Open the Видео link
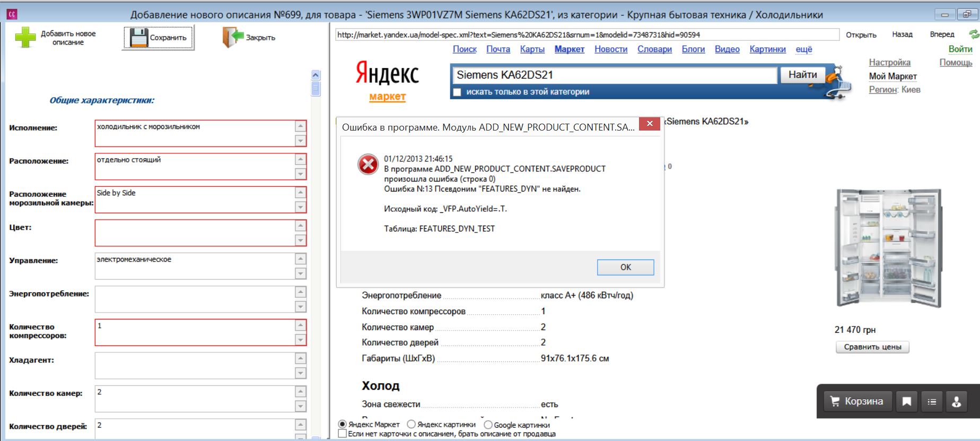The image size is (980, 441). click(x=727, y=49)
